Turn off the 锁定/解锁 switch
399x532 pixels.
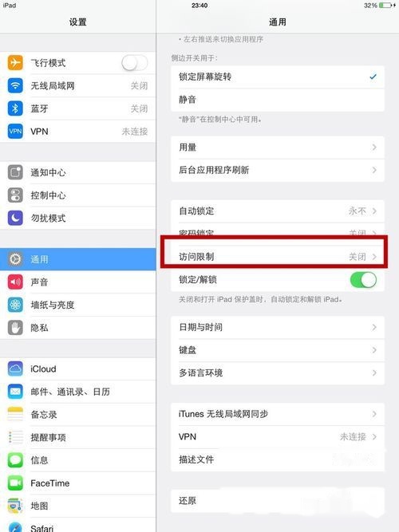363,280
